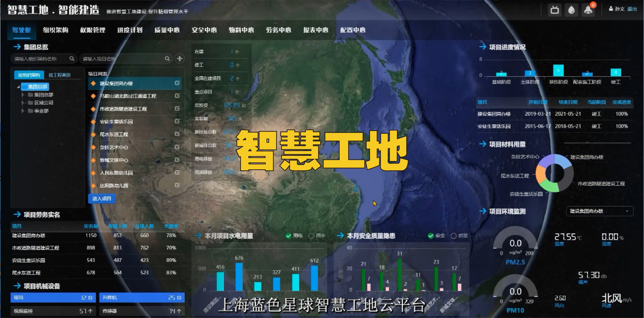This screenshot has height=318, width=644.
Task: Click the water drop icon in the header
Action: click(x=571, y=10)
